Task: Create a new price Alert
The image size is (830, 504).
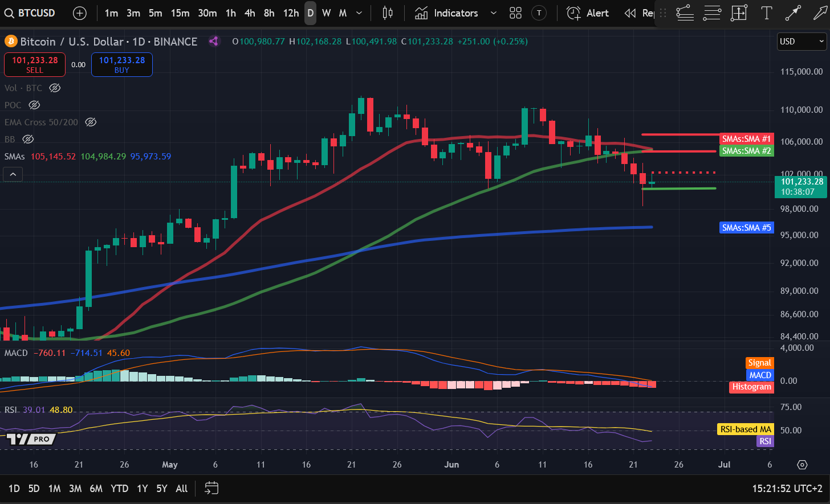Action: coord(588,13)
